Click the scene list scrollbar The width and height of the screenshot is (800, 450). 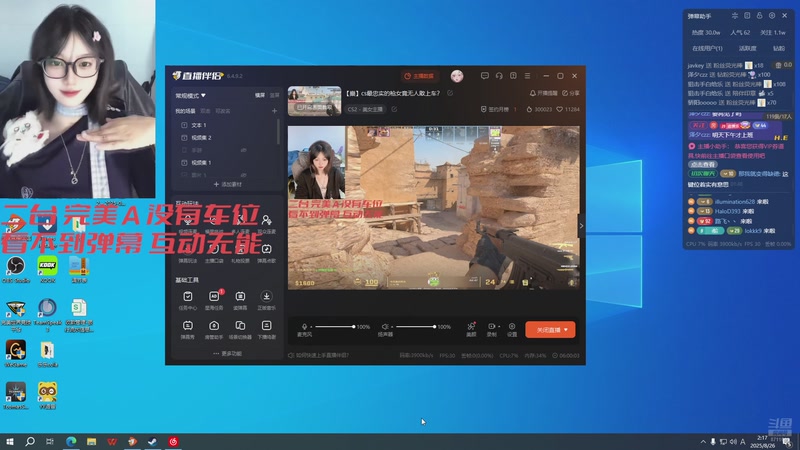[279, 132]
